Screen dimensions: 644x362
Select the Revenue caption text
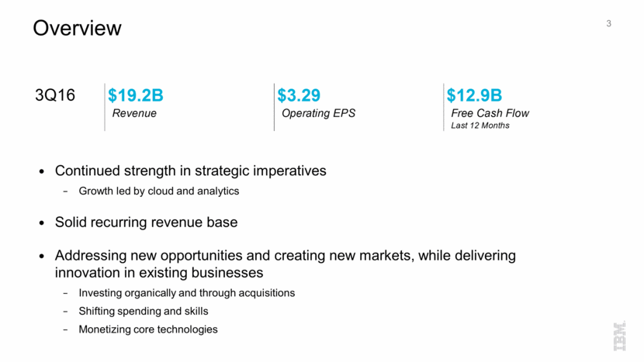(x=134, y=113)
